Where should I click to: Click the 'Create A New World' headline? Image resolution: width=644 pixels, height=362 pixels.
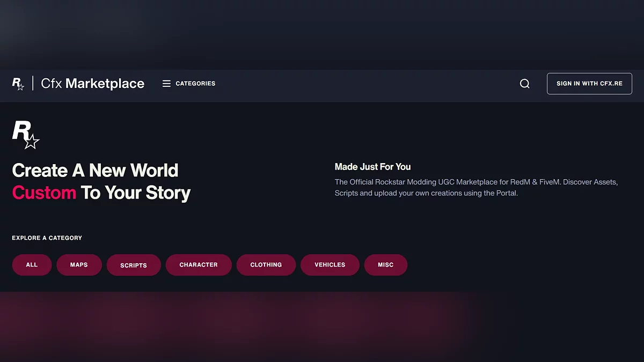[x=95, y=171]
